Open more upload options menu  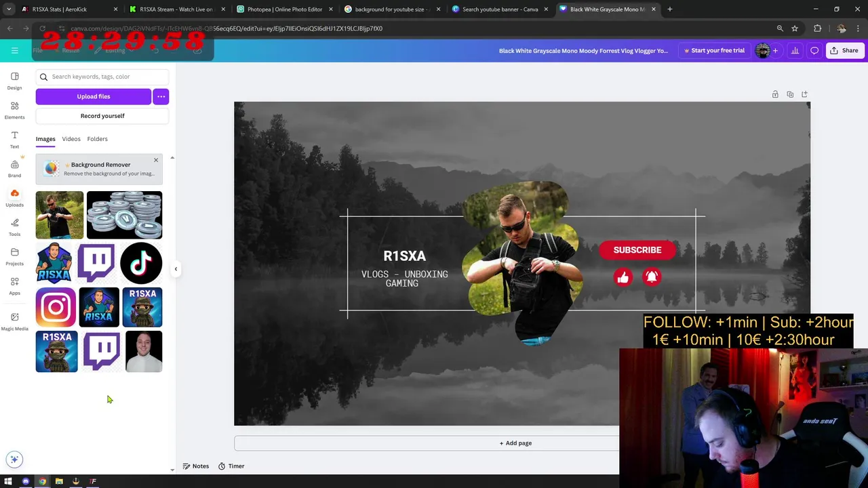point(161,96)
